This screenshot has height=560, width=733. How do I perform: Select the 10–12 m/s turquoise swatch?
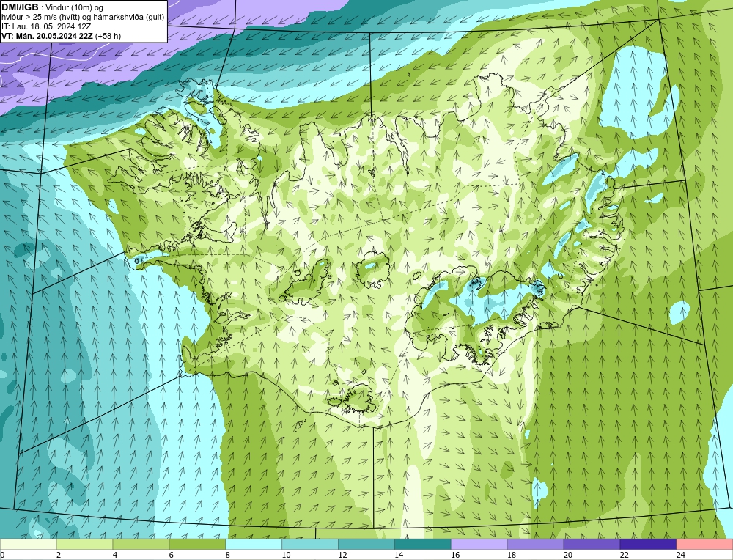(310, 544)
